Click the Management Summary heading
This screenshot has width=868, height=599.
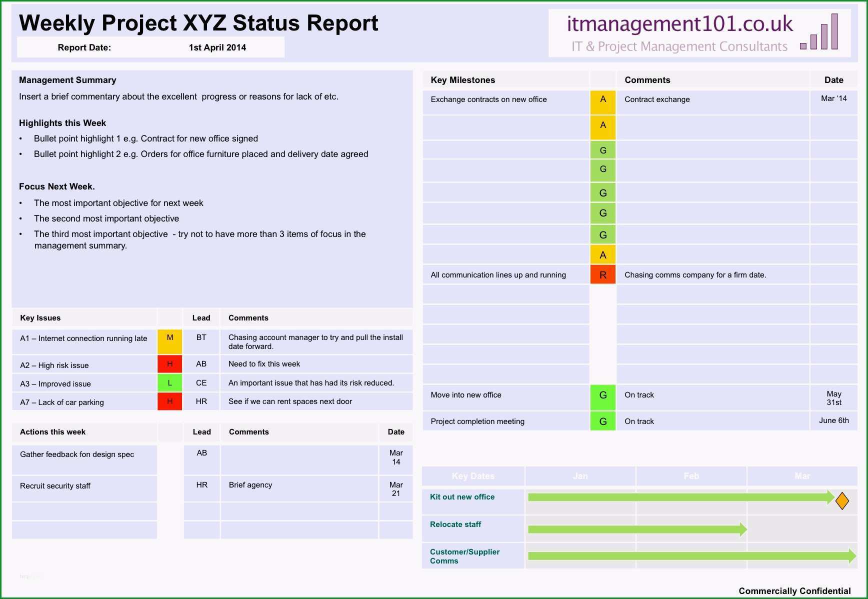(67, 80)
